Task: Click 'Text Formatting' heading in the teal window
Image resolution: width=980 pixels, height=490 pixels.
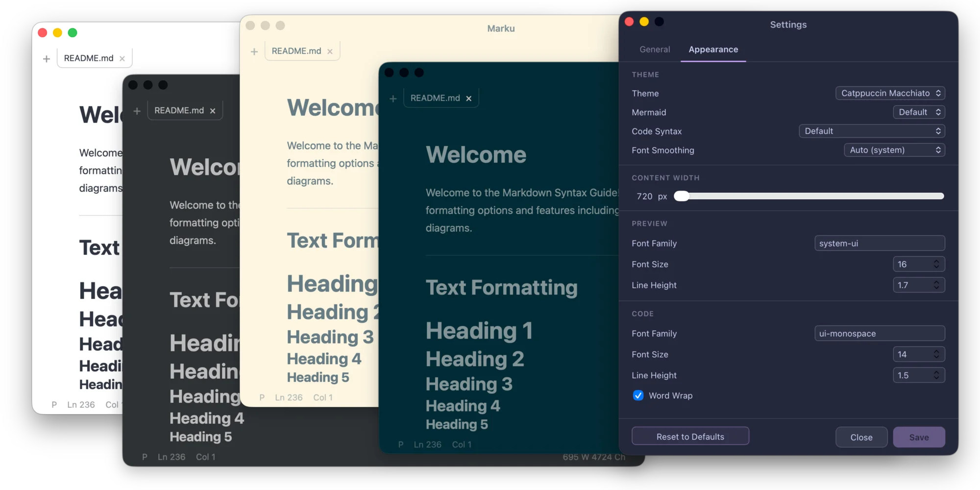Action: click(x=502, y=288)
